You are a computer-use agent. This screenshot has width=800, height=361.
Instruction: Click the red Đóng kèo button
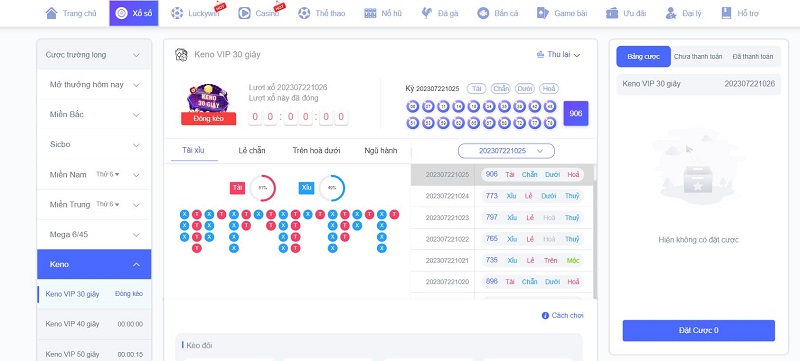click(x=208, y=118)
